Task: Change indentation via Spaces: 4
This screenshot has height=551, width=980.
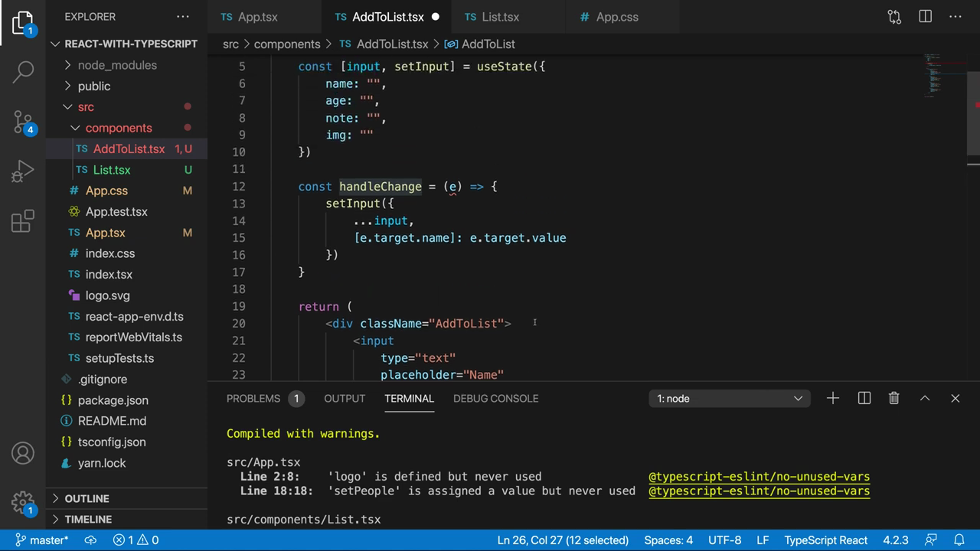Action: 668,540
